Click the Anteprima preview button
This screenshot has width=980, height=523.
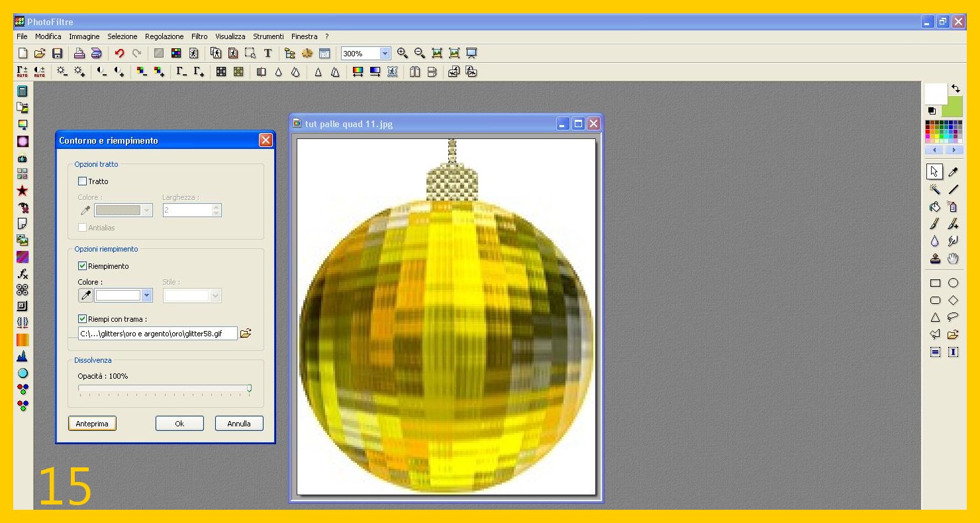[92, 424]
